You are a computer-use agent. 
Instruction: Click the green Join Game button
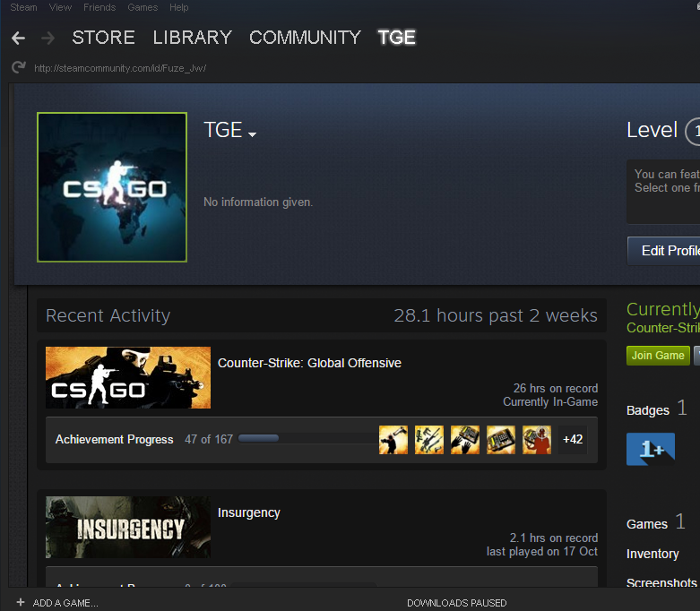(x=658, y=356)
